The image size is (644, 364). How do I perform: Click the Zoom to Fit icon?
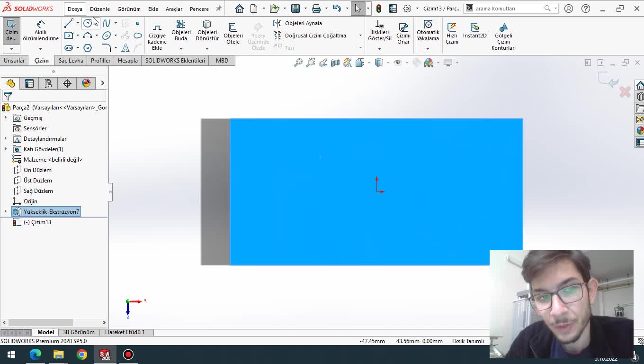(298, 63)
